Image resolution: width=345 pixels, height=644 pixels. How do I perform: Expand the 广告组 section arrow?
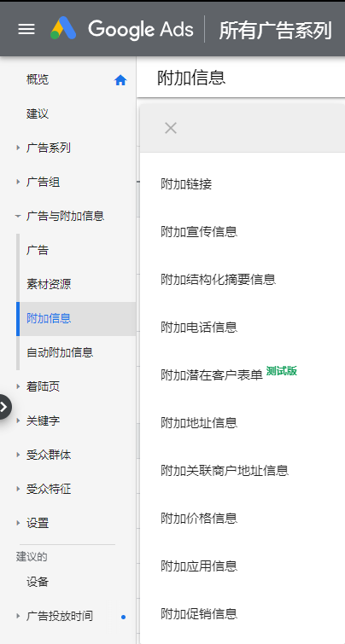18,182
